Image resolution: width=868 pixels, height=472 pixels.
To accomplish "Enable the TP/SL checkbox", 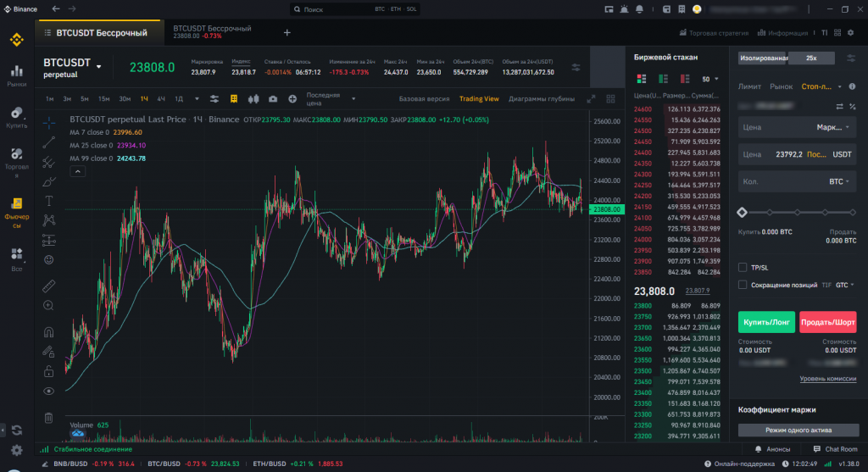I will pos(743,267).
